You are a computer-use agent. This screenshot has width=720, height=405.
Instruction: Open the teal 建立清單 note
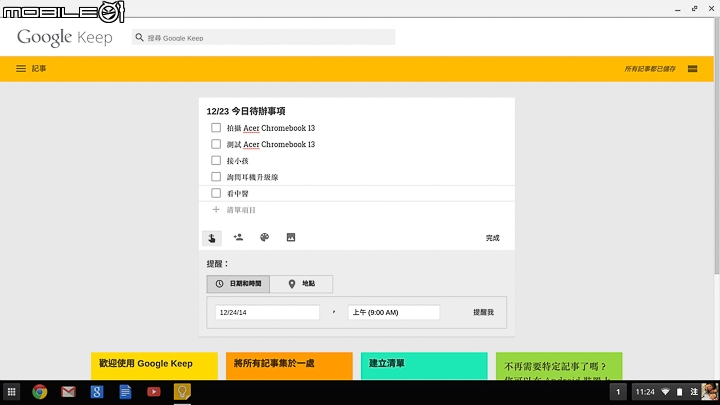click(x=424, y=366)
